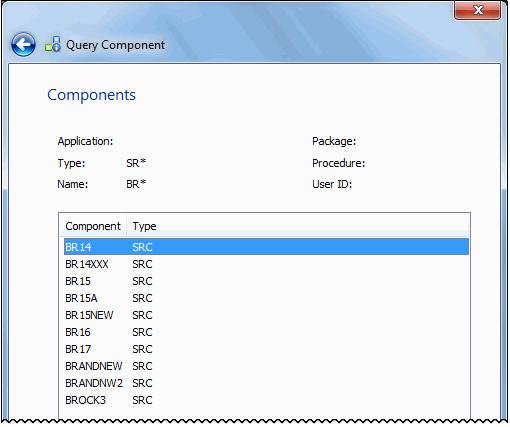This screenshot has width=510, height=427.
Task: Click the SRC type cell of BR16
Action: (x=142, y=332)
